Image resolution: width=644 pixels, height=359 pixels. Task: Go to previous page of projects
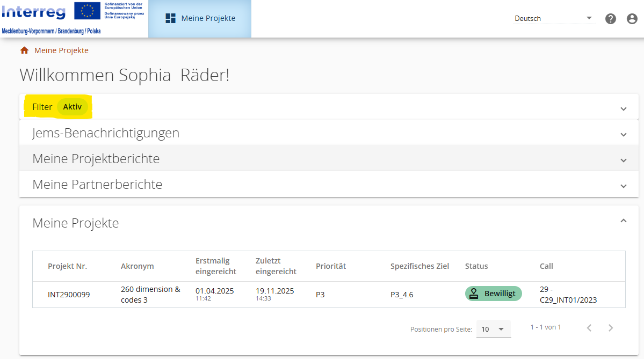(x=589, y=328)
